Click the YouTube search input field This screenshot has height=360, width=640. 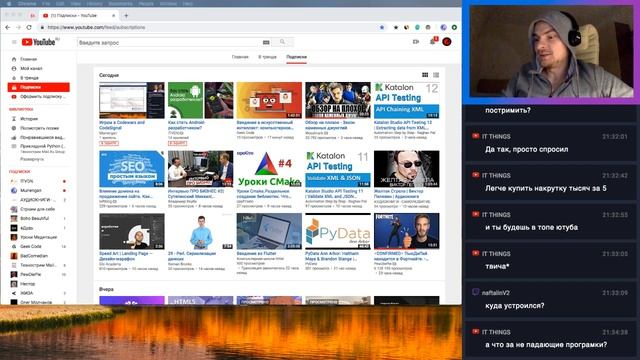tap(169, 42)
